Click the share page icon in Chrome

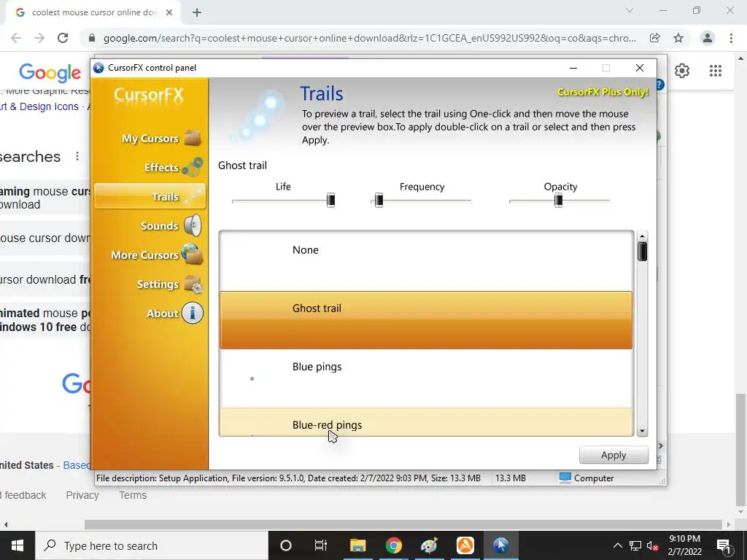655,38
